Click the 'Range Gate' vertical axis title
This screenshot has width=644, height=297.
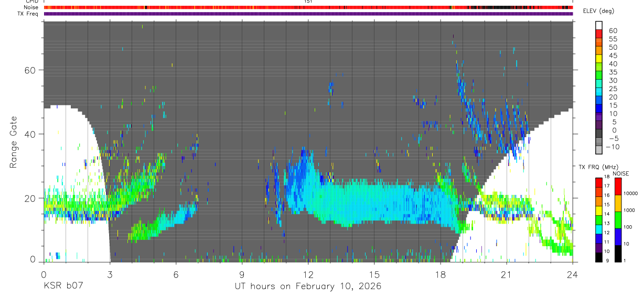pos(13,141)
